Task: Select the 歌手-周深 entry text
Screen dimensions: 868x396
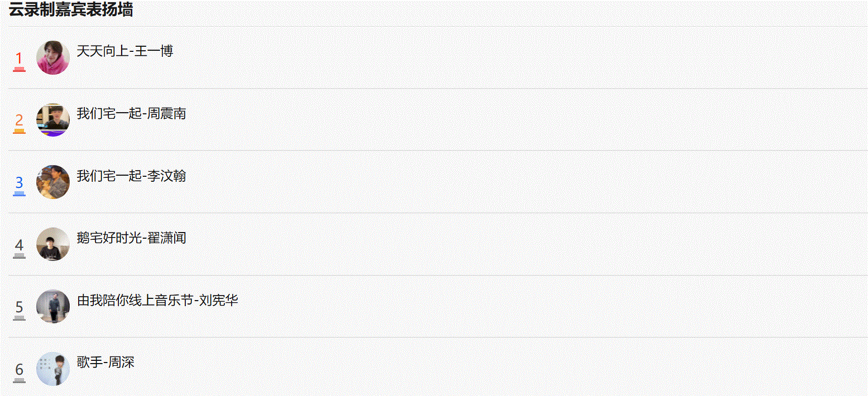Action: click(105, 363)
